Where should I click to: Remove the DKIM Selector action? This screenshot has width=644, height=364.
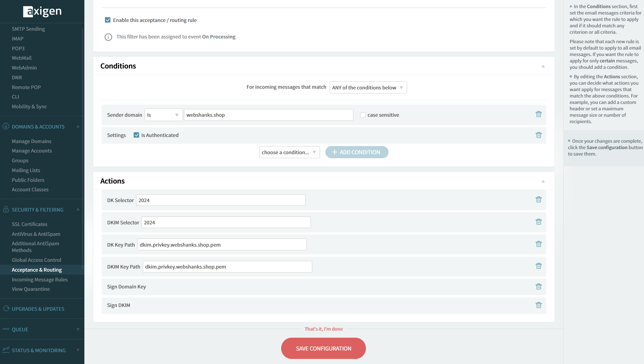539,222
